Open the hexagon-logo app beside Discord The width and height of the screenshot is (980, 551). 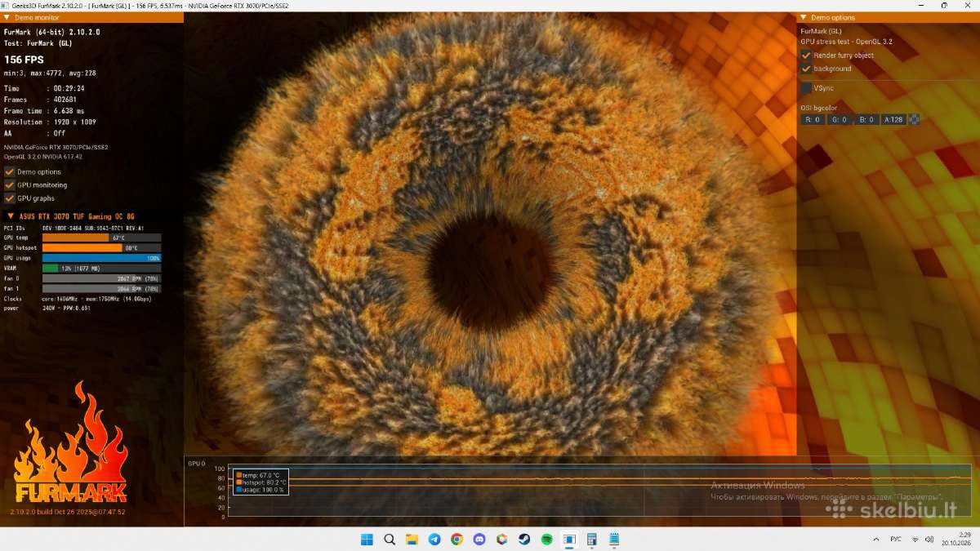pos(501,540)
